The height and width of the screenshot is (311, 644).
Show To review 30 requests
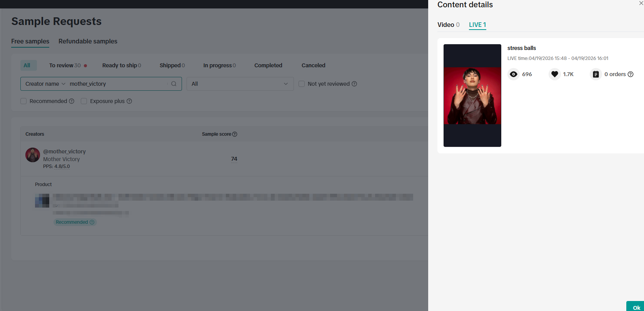click(68, 65)
